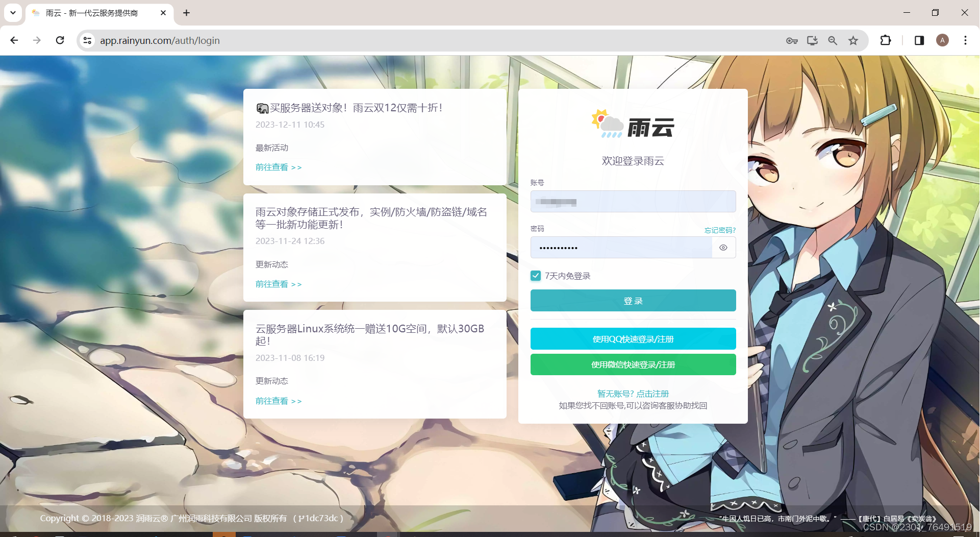Toggle the browser side panel icon
Viewport: 980px width, 537px height.
click(x=919, y=40)
